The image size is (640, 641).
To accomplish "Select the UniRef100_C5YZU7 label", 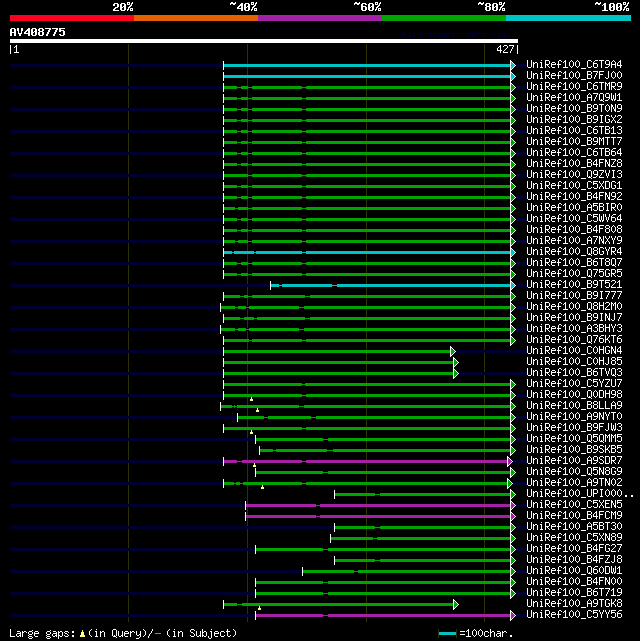I will click(x=574, y=383).
